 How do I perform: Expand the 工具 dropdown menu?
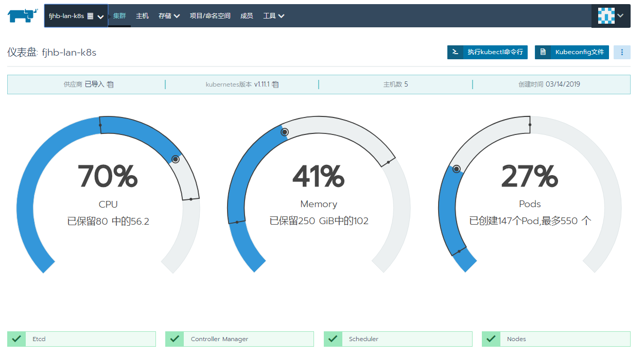point(274,16)
